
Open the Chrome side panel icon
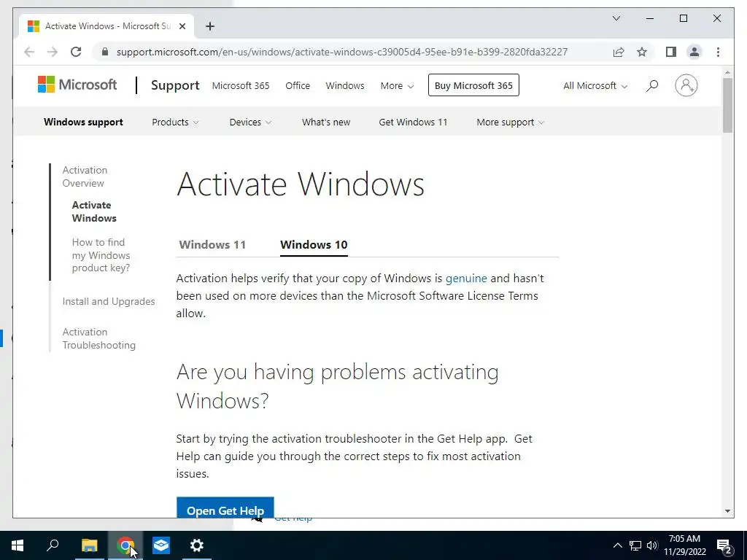(x=671, y=52)
